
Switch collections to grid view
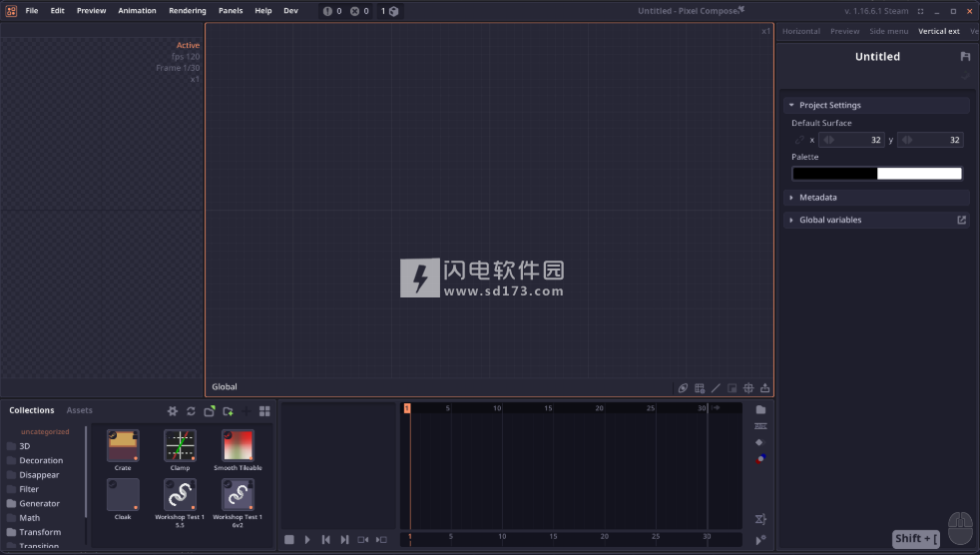tap(265, 410)
